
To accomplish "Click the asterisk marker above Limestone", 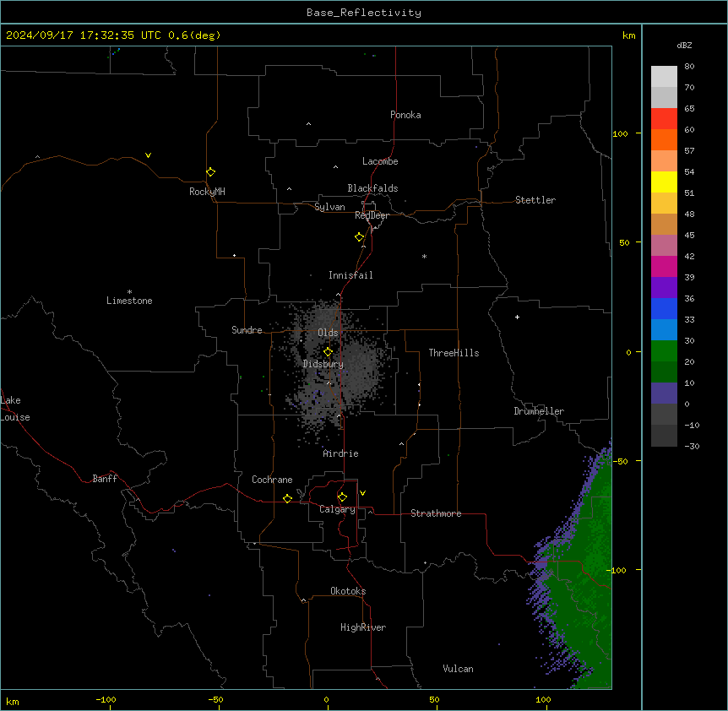I will click(129, 292).
